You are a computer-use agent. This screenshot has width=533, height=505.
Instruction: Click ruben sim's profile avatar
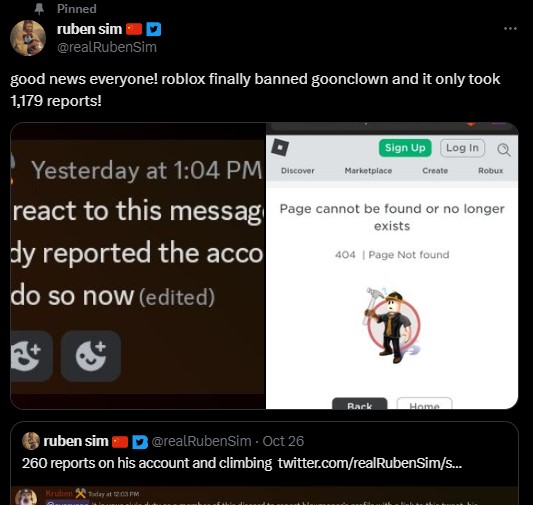point(28,38)
